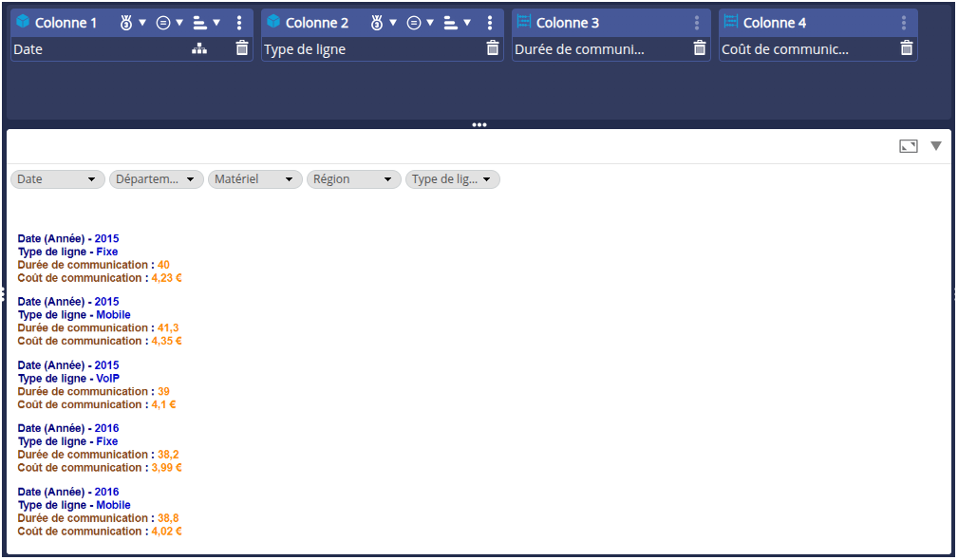The height and width of the screenshot is (560, 958).
Task: Open Colonne 1 three-dot options menu
Action: click(x=239, y=23)
